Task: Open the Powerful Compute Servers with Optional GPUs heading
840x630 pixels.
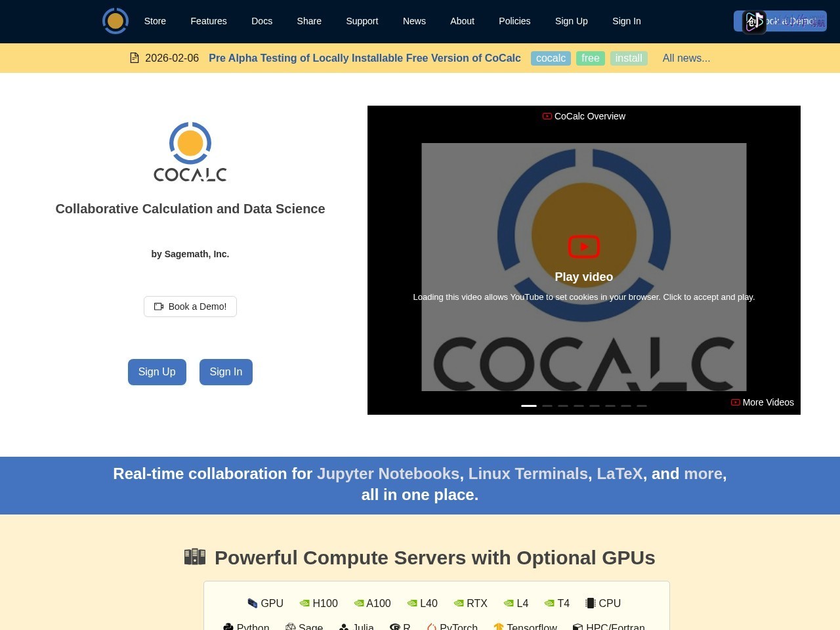Action: pos(434,558)
